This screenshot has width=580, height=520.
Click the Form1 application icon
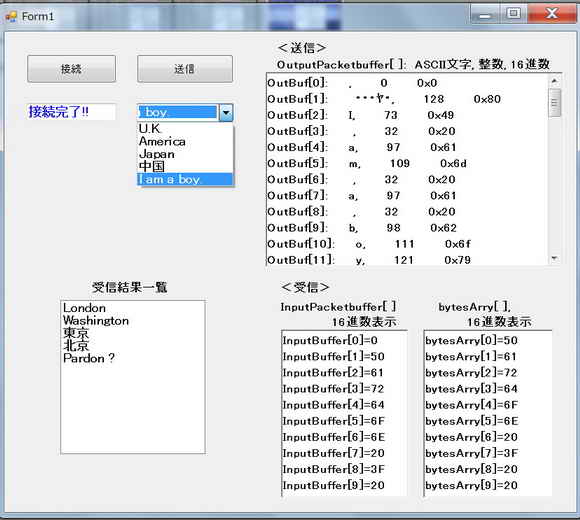[x=11, y=16]
